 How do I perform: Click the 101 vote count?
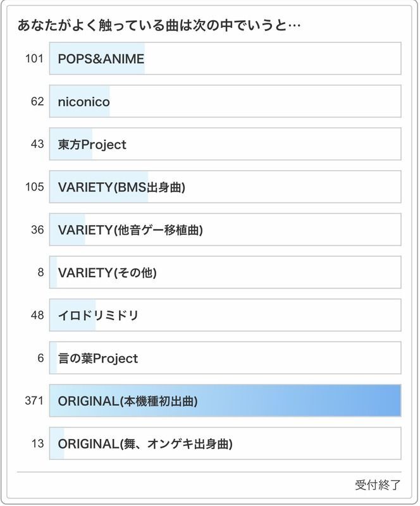click(34, 59)
